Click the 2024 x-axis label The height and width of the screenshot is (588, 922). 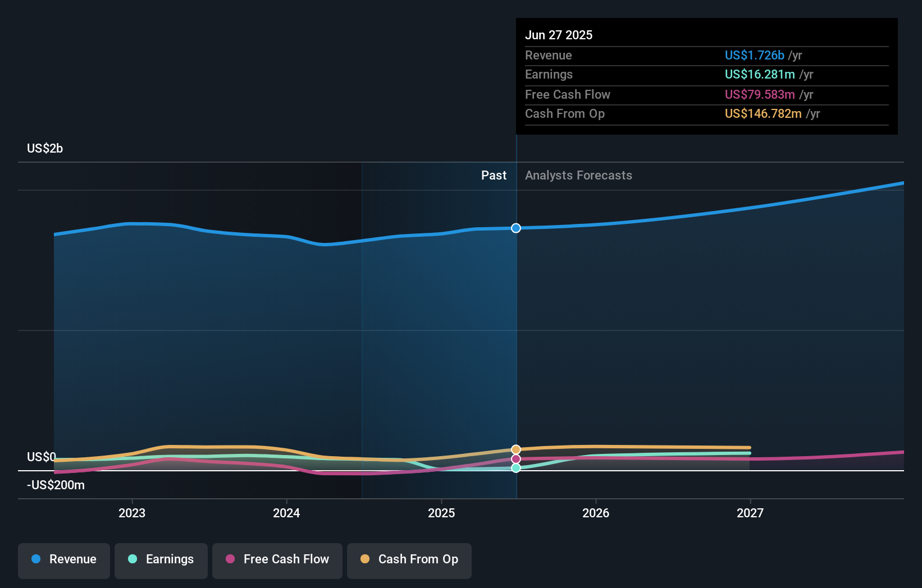pyautogui.click(x=286, y=513)
